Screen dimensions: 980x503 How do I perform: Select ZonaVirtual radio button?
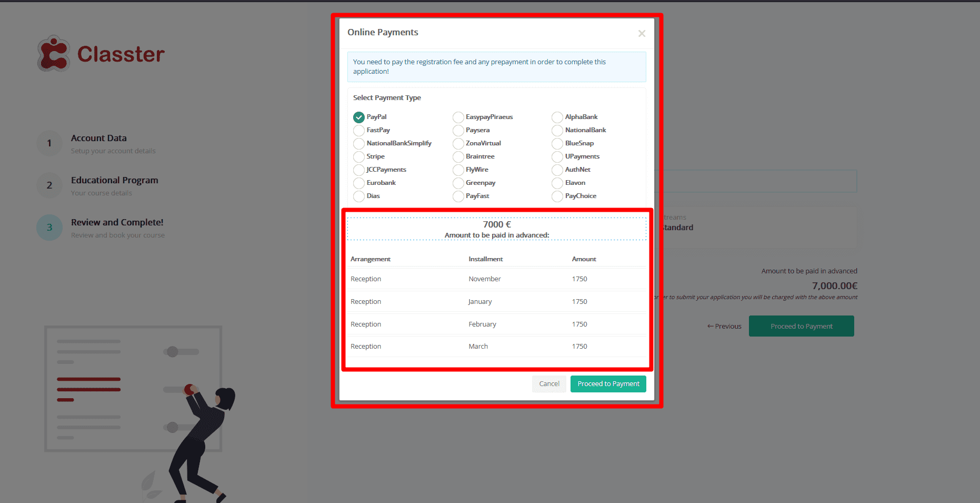(458, 143)
